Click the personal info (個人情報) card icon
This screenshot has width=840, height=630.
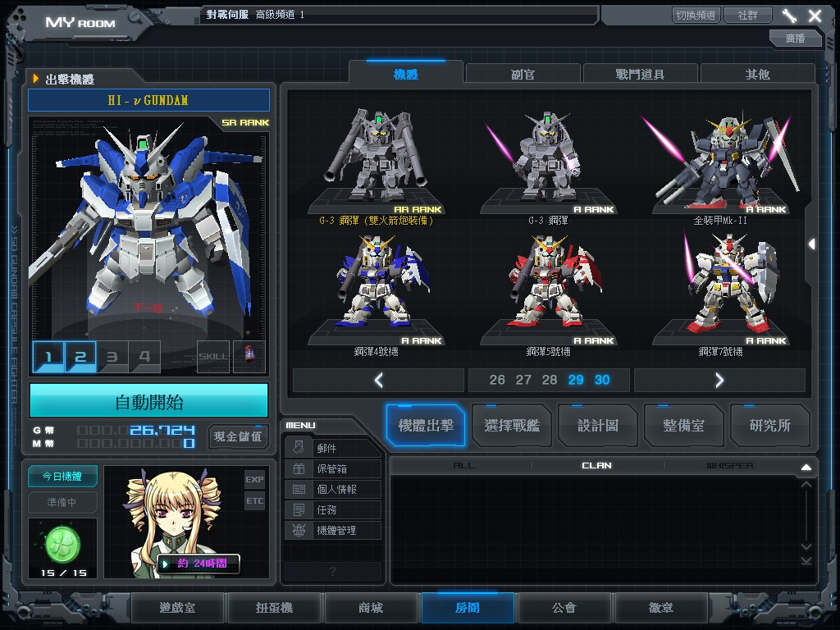tap(299, 489)
